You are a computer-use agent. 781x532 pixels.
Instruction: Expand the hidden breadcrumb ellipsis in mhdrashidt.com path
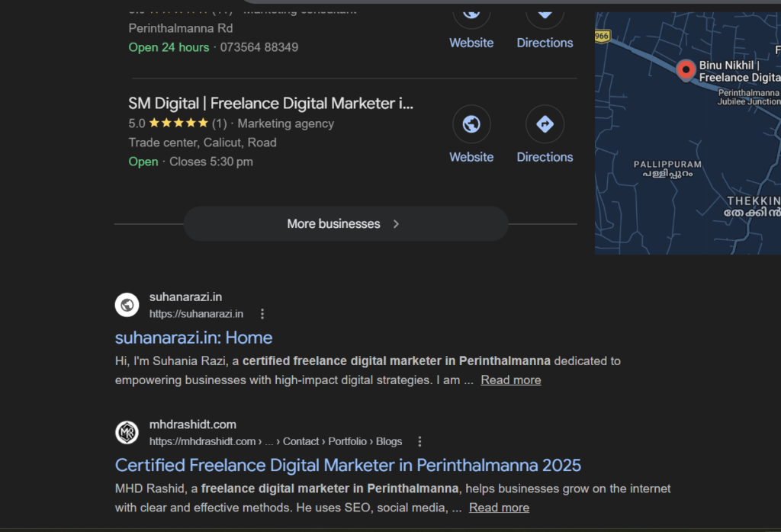click(268, 441)
